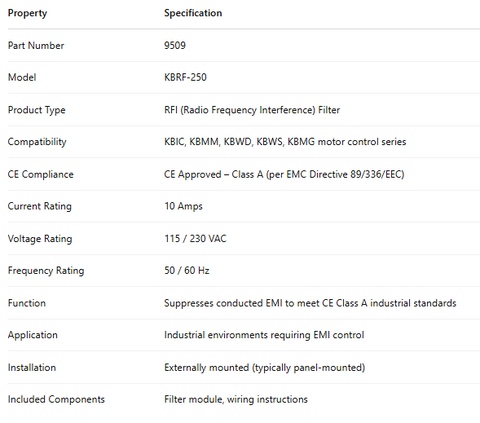The width and height of the screenshot is (480, 423).
Task: Click the 50 / 60 Hz frequency value
Action: 187,270
